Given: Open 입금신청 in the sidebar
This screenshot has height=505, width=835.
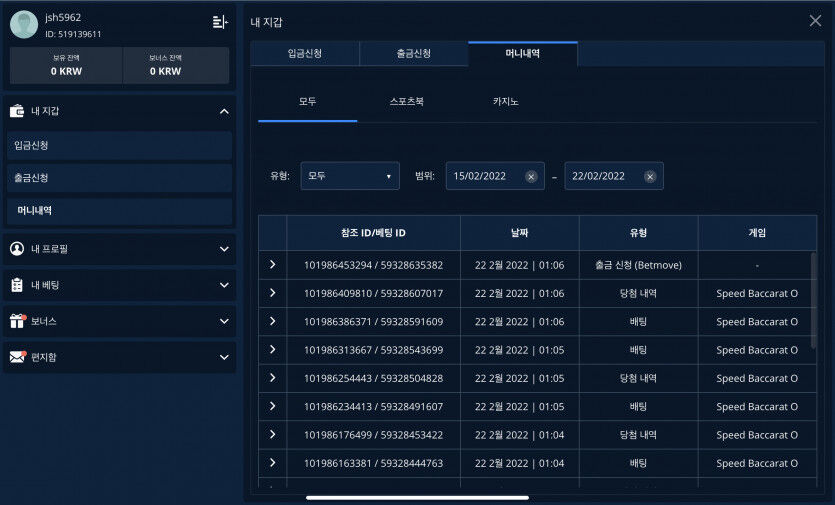Looking at the screenshot, I should [119, 145].
